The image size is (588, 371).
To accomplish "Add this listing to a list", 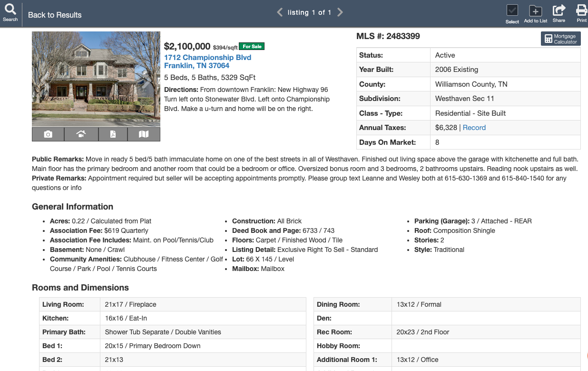I will pos(535,12).
